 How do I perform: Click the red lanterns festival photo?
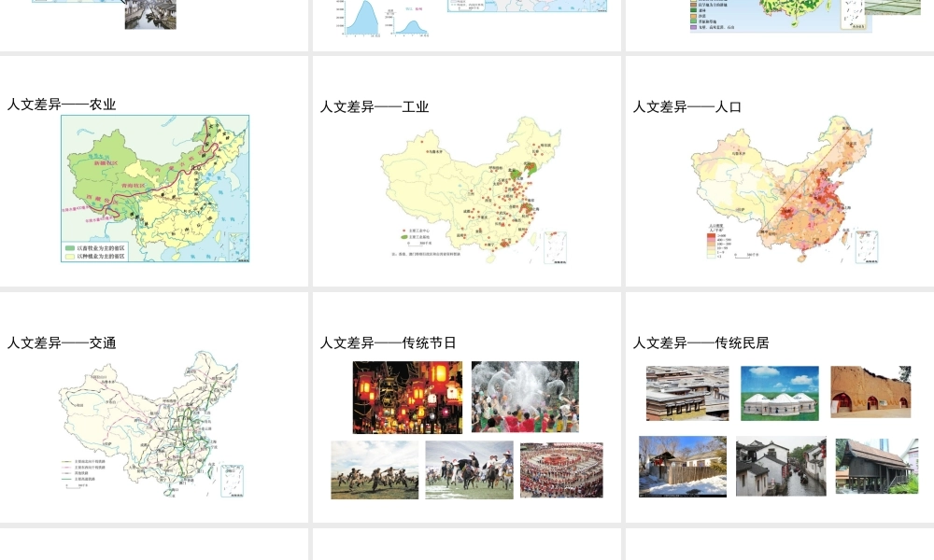[x=407, y=398]
